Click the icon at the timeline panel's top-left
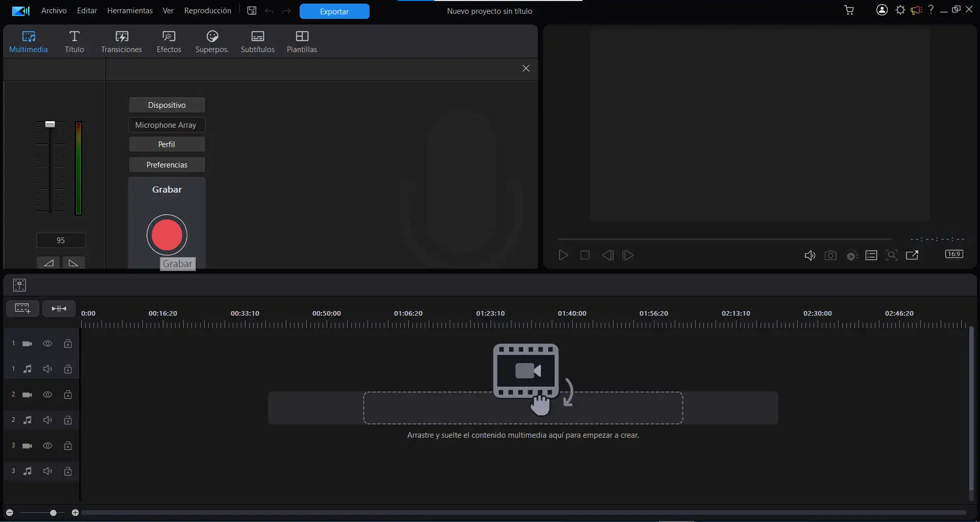Image resolution: width=980 pixels, height=522 pixels. pyautogui.click(x=19, y=285)
